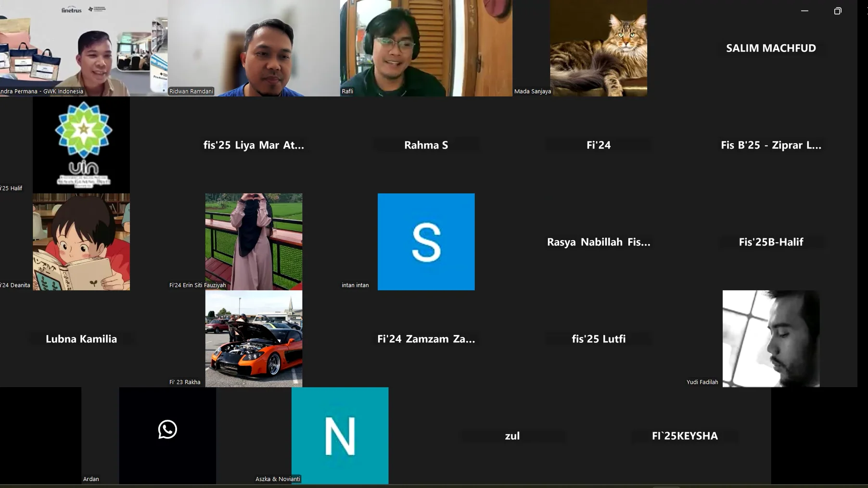Minimize the meeting window

tap(804, 11)
